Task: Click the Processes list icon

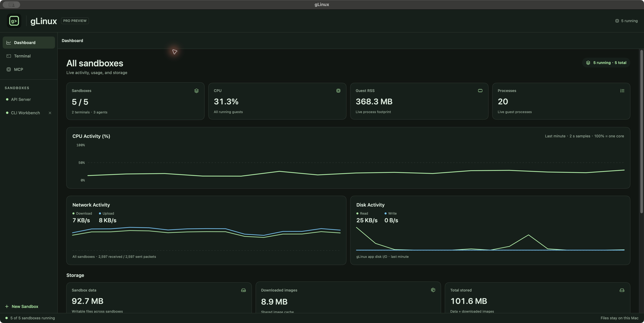Action: [622, 91]
